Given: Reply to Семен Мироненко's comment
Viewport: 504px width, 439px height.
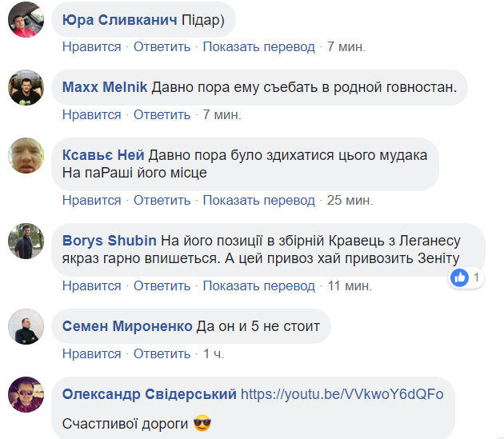Looking at the screenshot, I should pos(162,353).
